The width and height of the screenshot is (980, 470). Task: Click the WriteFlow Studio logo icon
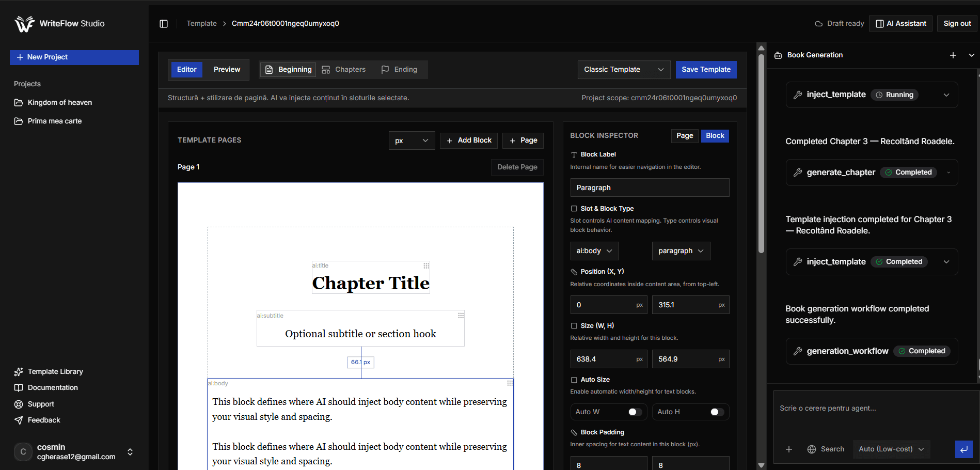(x=24, y=23)
